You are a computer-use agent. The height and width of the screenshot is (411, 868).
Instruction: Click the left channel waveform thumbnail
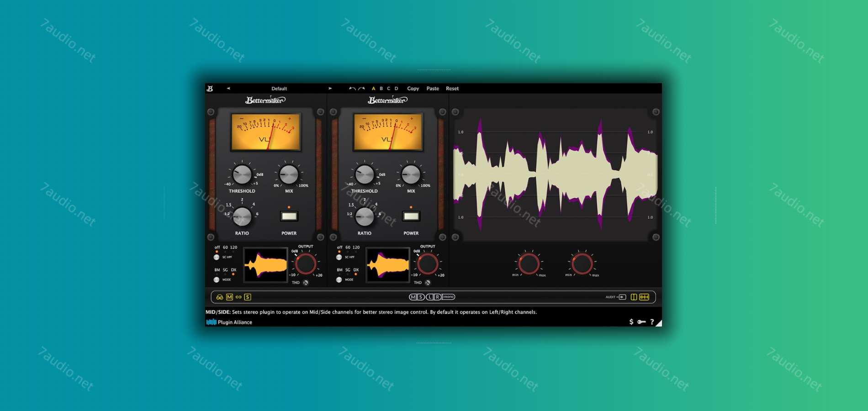pyautogui.click(x=265, y=265)
